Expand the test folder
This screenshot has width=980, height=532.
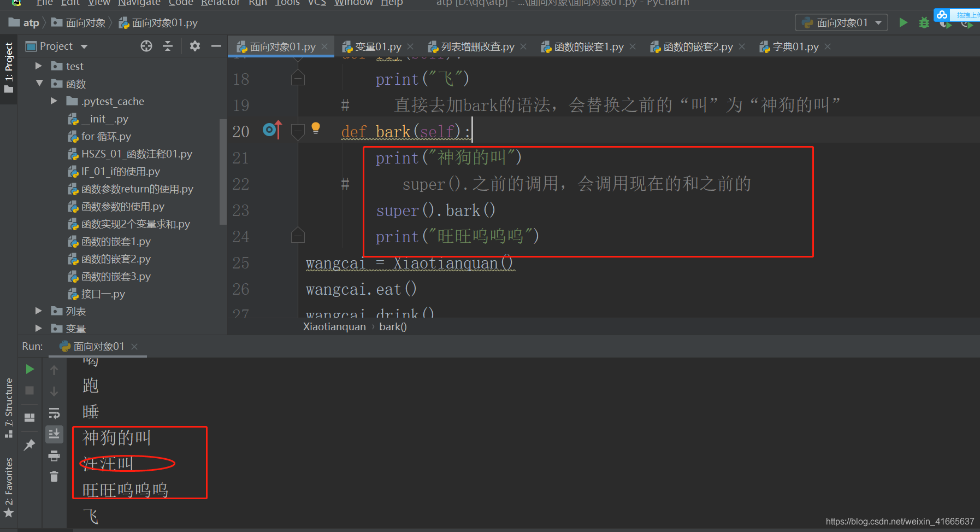[39, 66]
